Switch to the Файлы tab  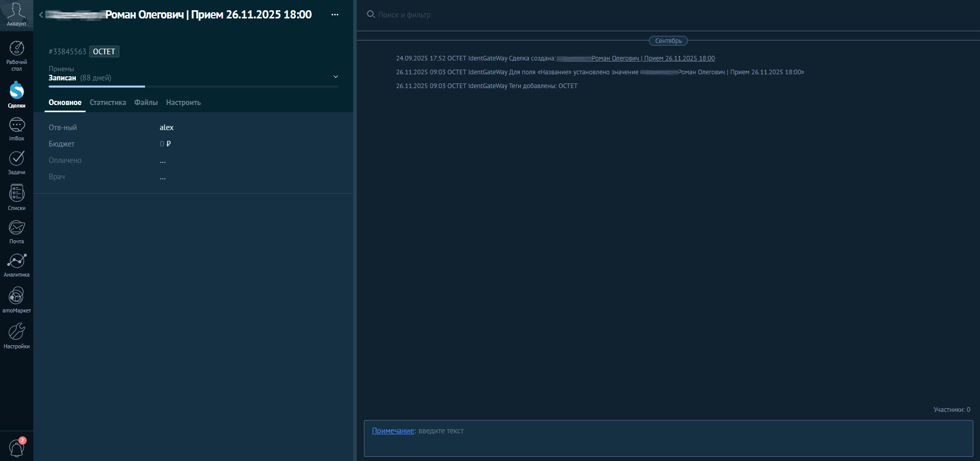(146, 102)
